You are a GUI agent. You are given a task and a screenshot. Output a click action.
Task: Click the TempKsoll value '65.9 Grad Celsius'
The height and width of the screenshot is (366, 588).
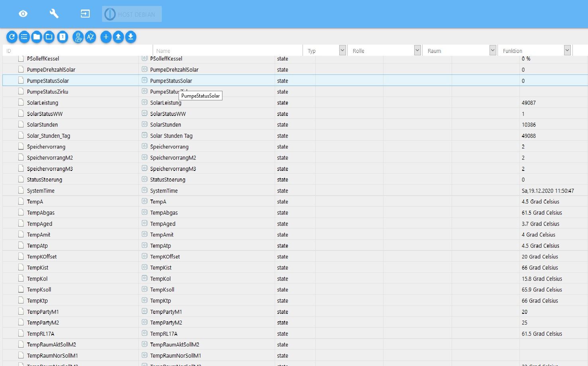point(542,290)
